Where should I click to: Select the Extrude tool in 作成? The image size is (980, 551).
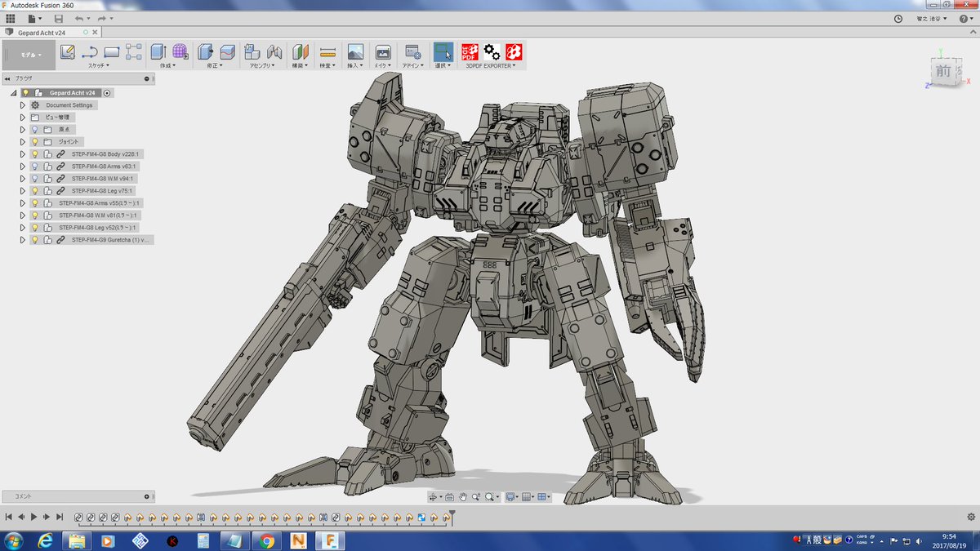tap(158, 51)
